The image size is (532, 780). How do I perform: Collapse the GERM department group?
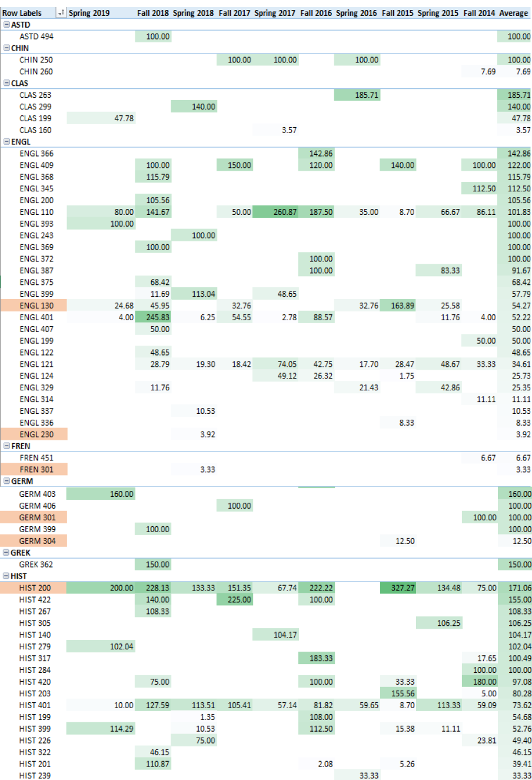6,482
